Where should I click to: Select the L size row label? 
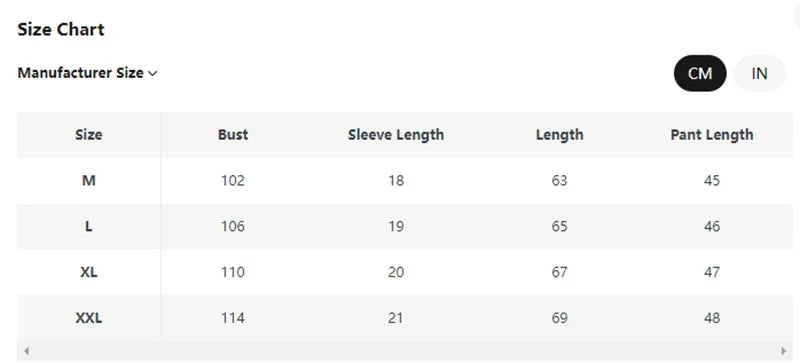89,226
